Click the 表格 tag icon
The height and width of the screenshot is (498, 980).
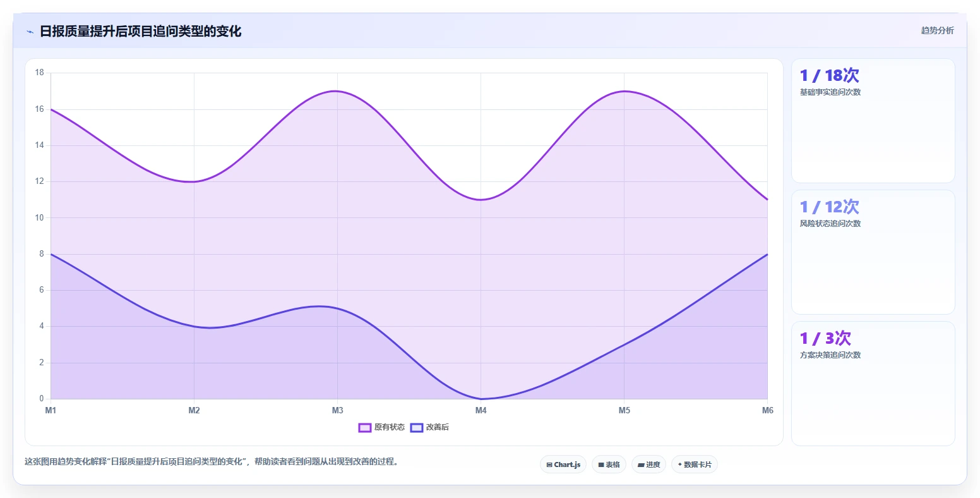point(601,465)
